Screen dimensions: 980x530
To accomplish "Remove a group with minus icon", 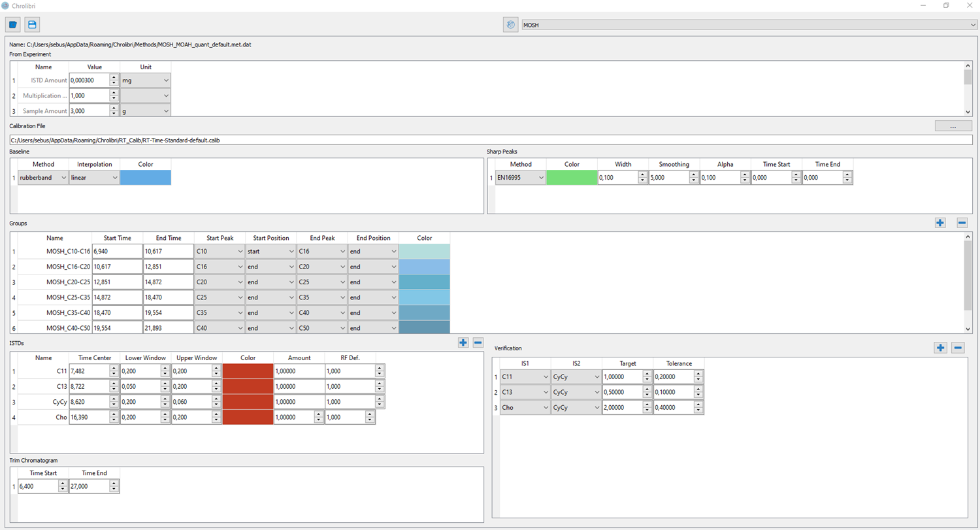I will (x=962, y=223).
